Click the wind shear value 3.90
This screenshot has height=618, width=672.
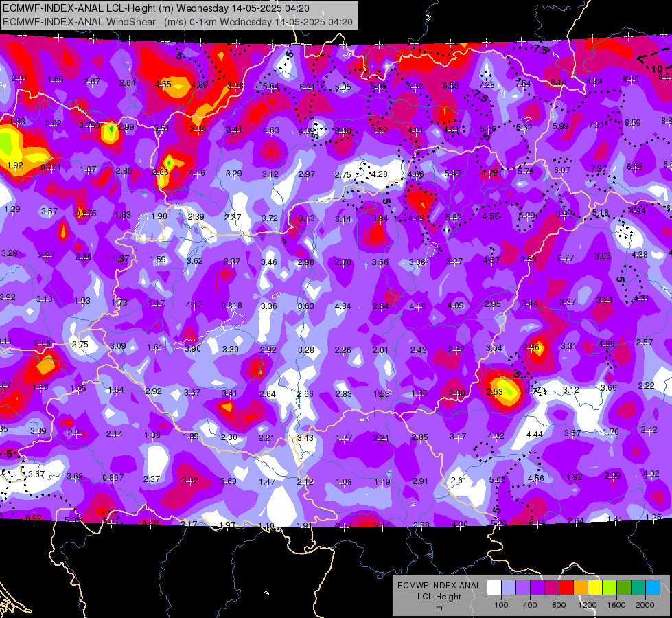click(192, 349)
